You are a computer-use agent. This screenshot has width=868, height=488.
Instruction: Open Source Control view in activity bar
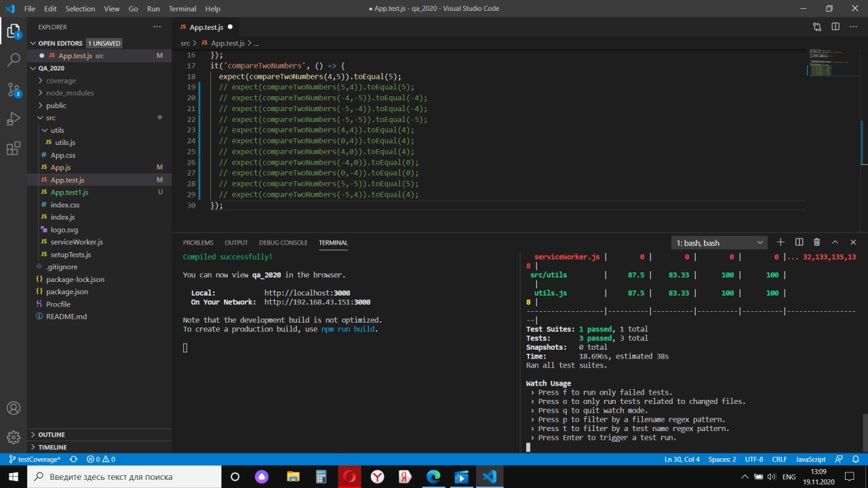[14, 89]
